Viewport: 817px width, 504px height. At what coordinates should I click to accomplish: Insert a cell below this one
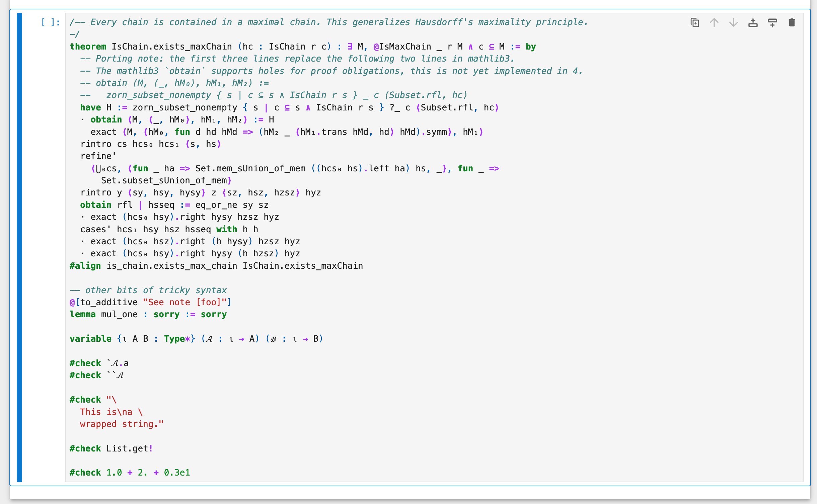(772, 22)
